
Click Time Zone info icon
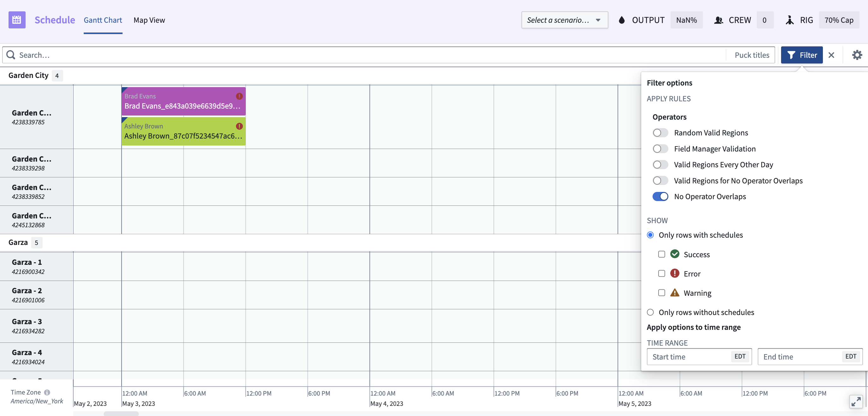tap(47, 392)
